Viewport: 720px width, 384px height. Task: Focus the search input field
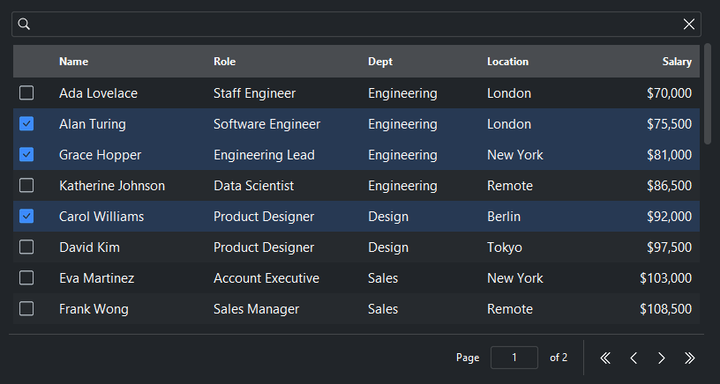(356, 24)
